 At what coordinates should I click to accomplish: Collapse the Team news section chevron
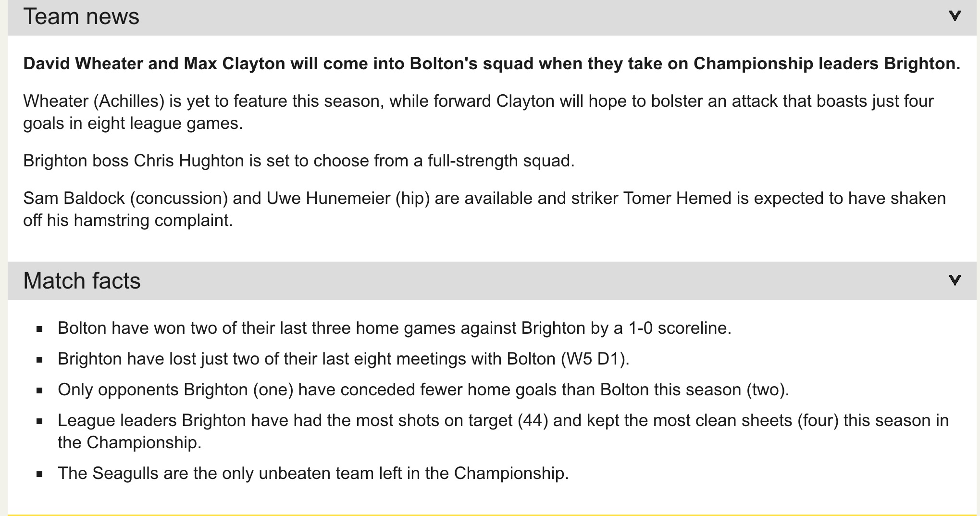(955, 16)
